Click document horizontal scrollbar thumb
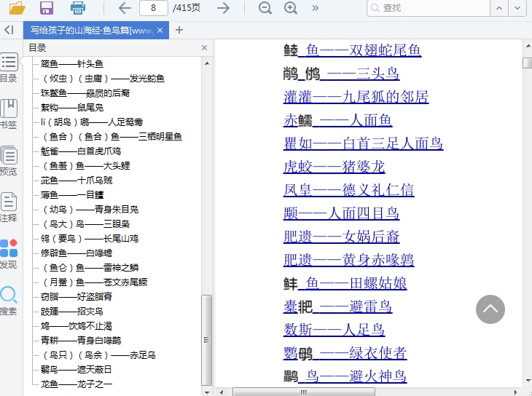This screenshot has height=396, width=532. [304, 392]
